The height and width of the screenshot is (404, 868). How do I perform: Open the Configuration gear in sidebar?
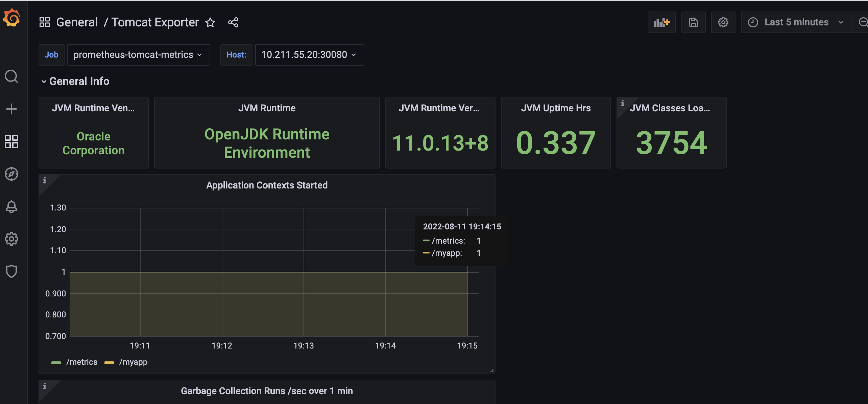[x=11, y=239]
